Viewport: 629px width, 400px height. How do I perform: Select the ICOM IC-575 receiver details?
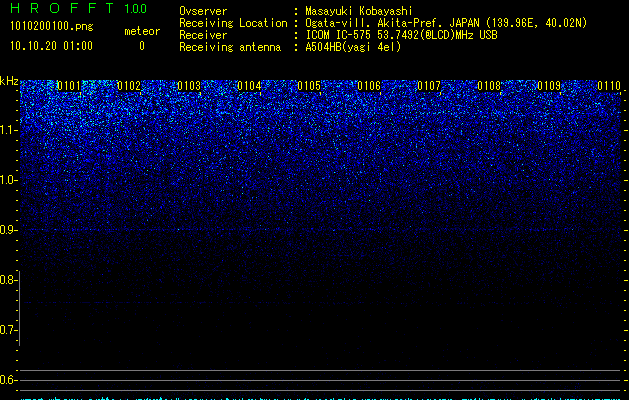click(401, 35)
